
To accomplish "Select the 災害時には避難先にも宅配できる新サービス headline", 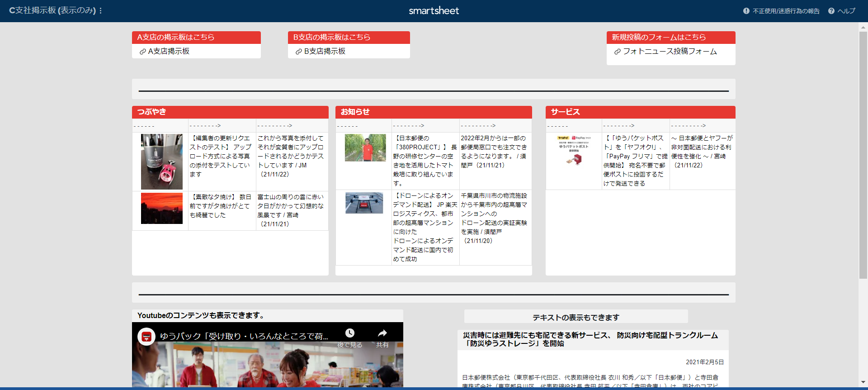I will point(590,339).
